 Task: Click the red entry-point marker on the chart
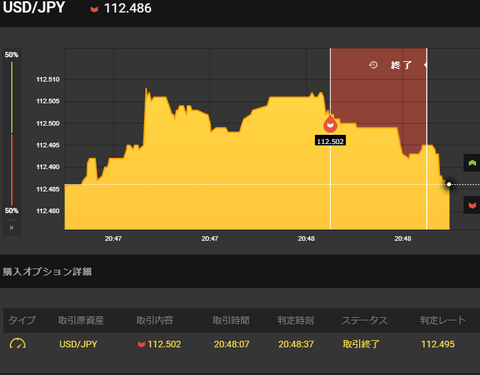330,124
